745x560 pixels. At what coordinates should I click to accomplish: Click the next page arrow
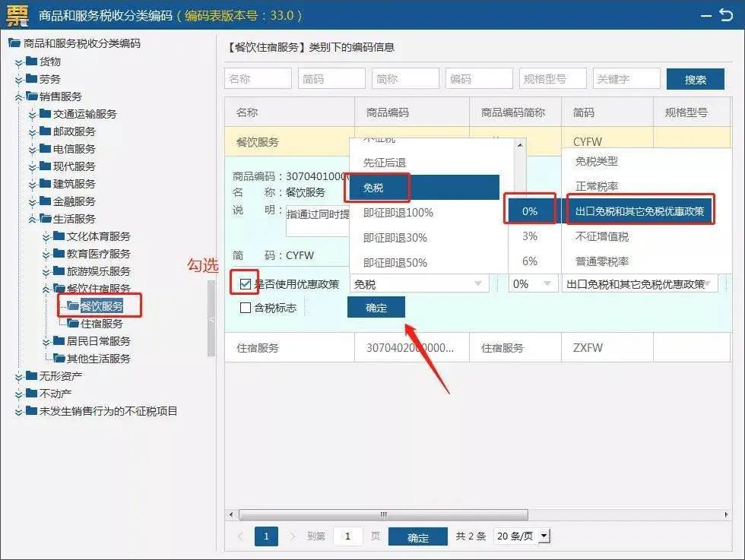coord(292,536)
